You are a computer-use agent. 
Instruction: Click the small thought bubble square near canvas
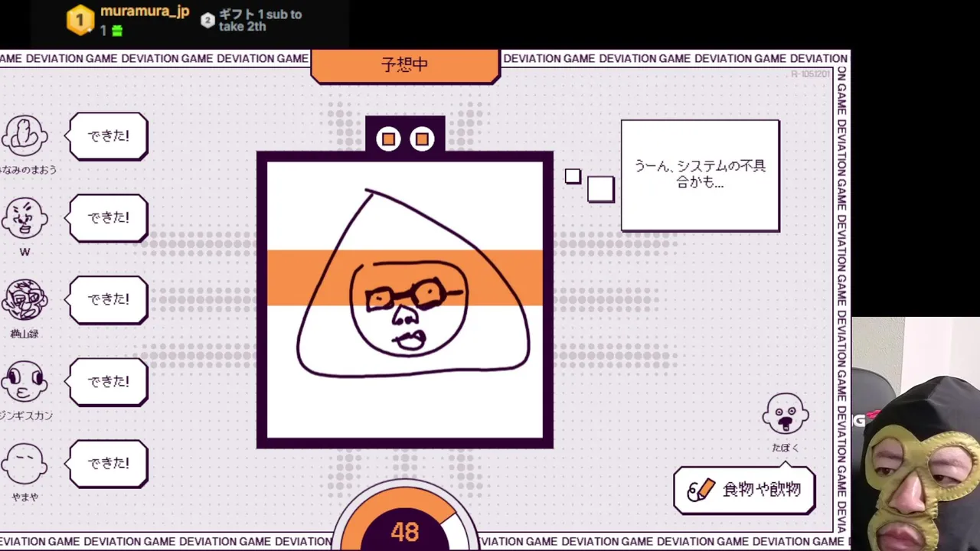point(573,177)
